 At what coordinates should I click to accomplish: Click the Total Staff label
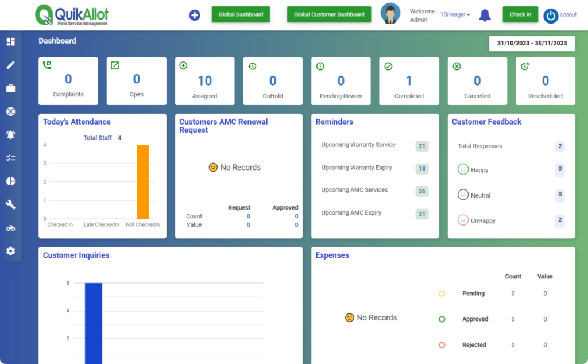[98, 138]
